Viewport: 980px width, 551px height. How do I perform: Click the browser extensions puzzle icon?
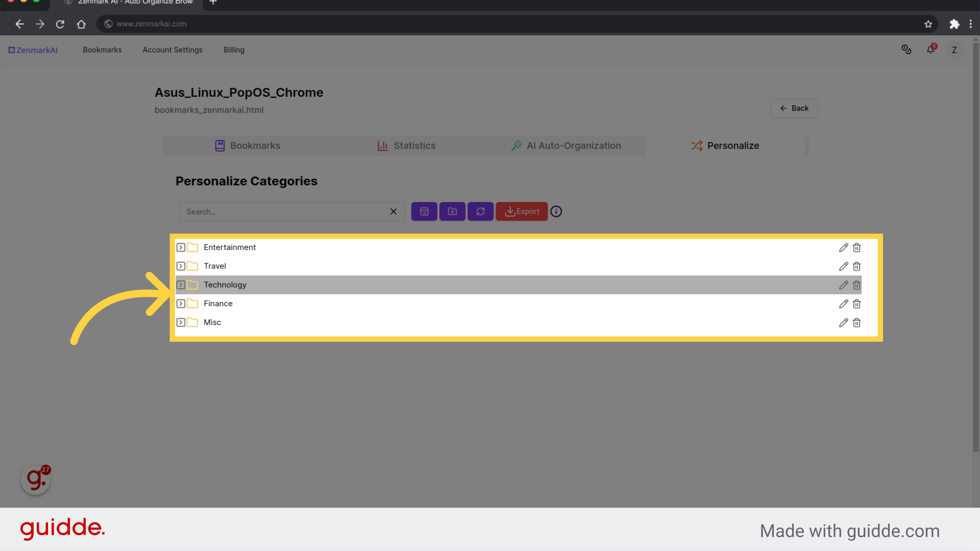point(954,24)
